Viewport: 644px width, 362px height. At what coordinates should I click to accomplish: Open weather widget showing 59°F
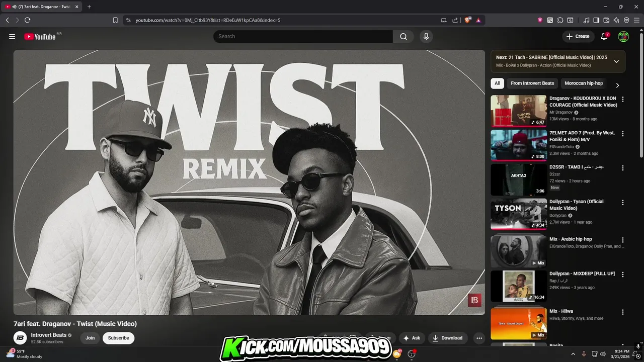point(23,354)
